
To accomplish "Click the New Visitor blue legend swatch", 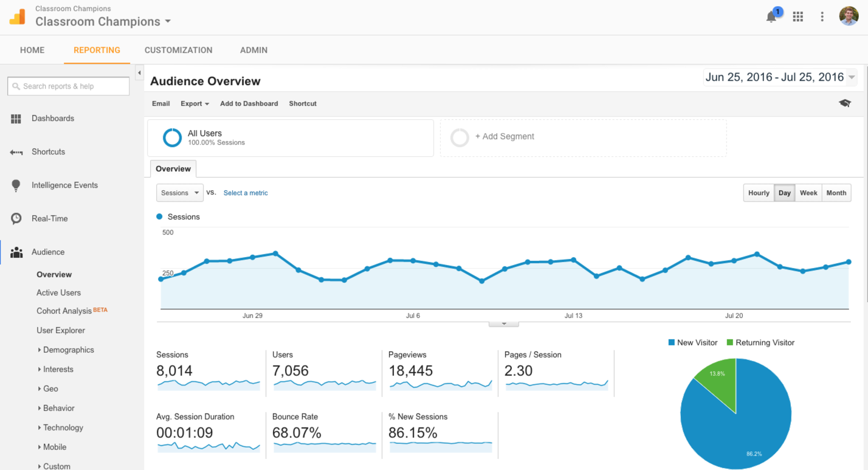I will coord(672,343).
